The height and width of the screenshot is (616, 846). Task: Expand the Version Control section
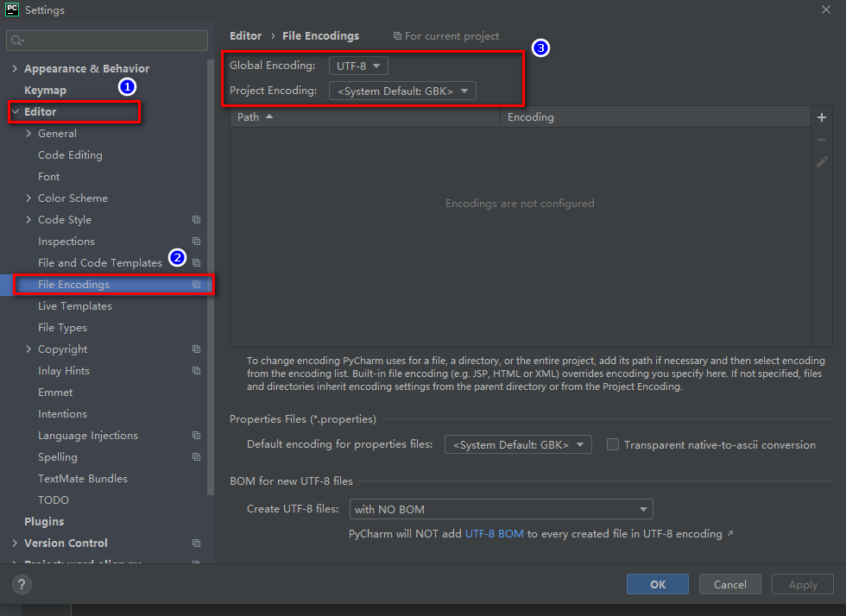click(x=15, y=544)
